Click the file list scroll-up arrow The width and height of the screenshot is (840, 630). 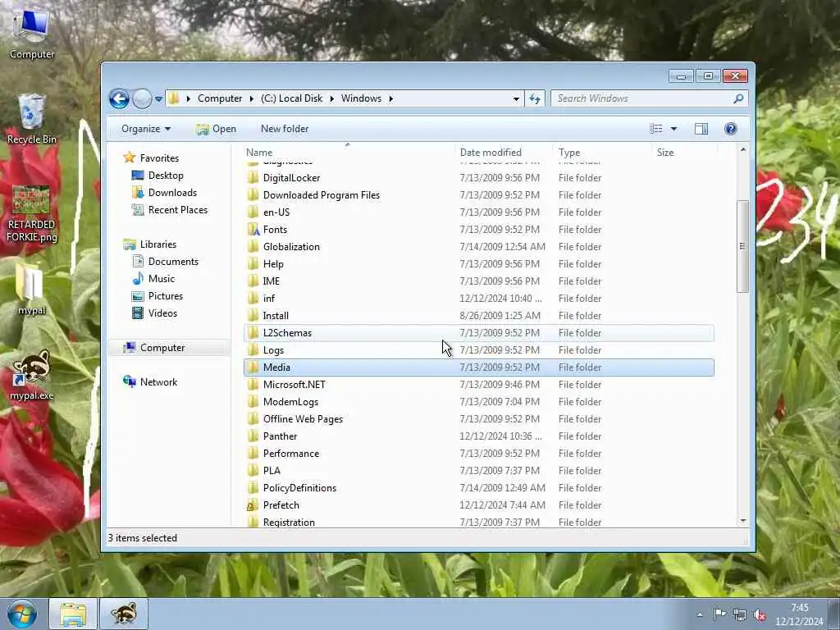743,149
